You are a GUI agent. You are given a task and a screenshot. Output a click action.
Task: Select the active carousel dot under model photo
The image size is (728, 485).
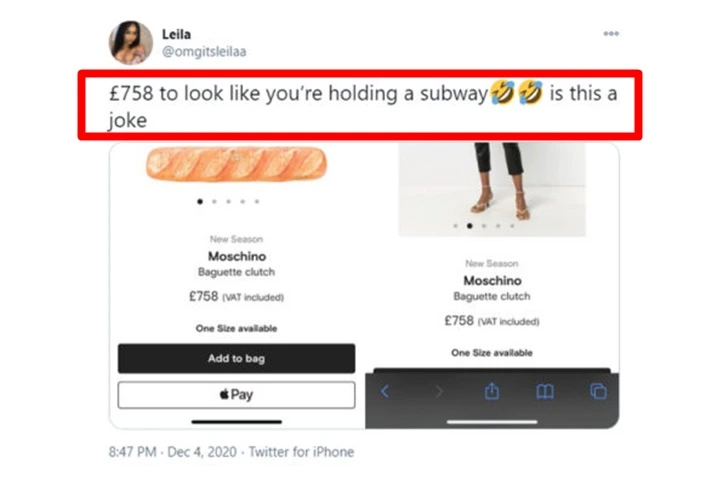(469, 226)
